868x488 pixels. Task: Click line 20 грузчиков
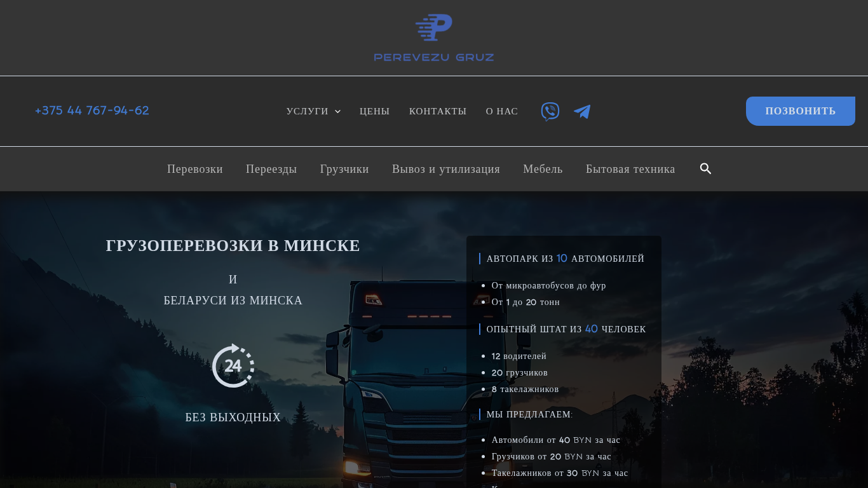520,372
